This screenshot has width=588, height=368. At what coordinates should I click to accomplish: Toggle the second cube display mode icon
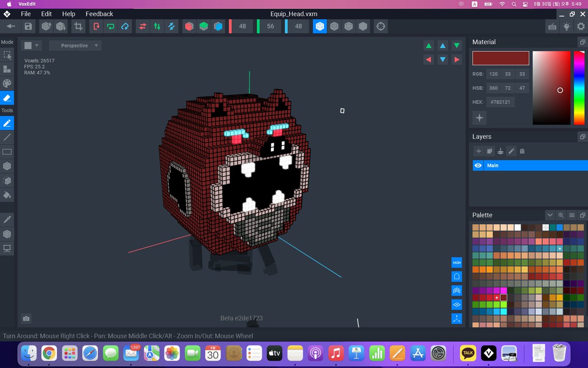pyautogui.click(x=334, y=26)
